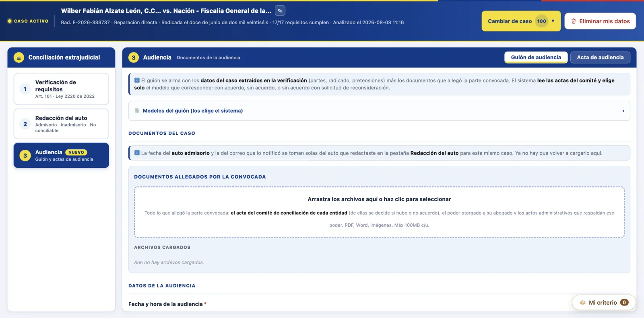This screenshot has height=318, width=644.
Task: Click the yellow dot beside CASO ACTIVO
Action: (x=10, y=21)
